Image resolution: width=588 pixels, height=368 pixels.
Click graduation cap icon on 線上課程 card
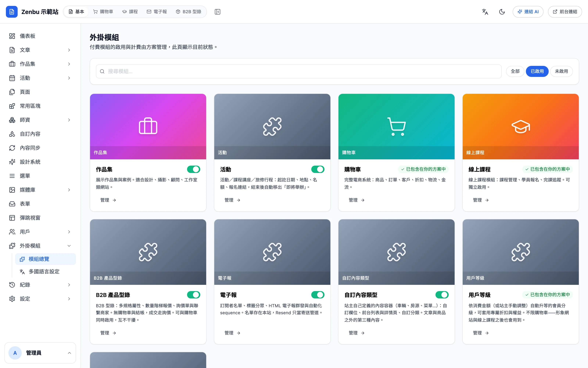(x=520, y=126)
